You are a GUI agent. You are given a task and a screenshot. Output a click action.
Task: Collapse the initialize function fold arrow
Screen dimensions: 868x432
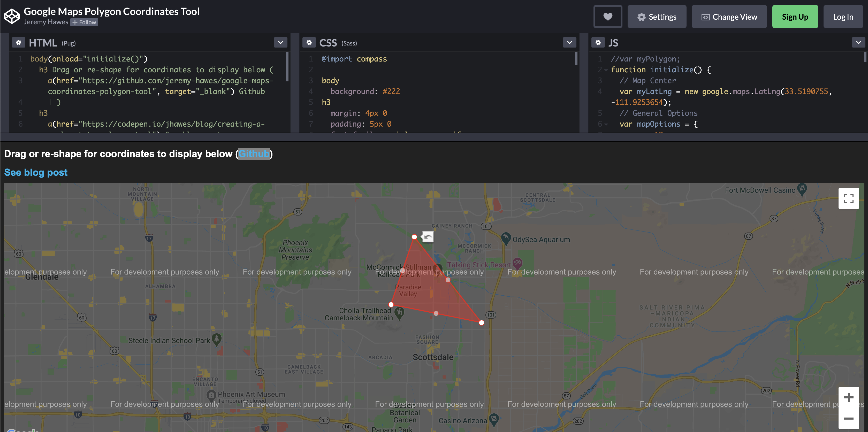(x=606, y=70)
